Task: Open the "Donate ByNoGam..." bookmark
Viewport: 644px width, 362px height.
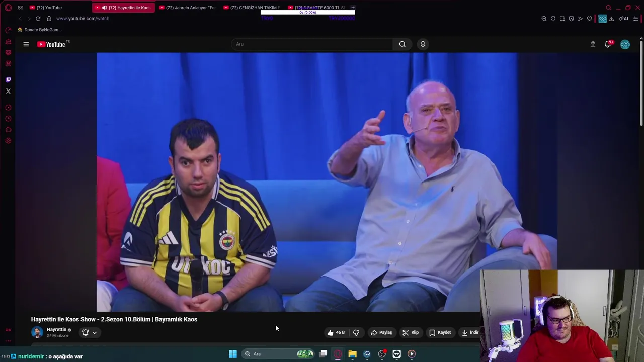Action: tap(39, 30)
